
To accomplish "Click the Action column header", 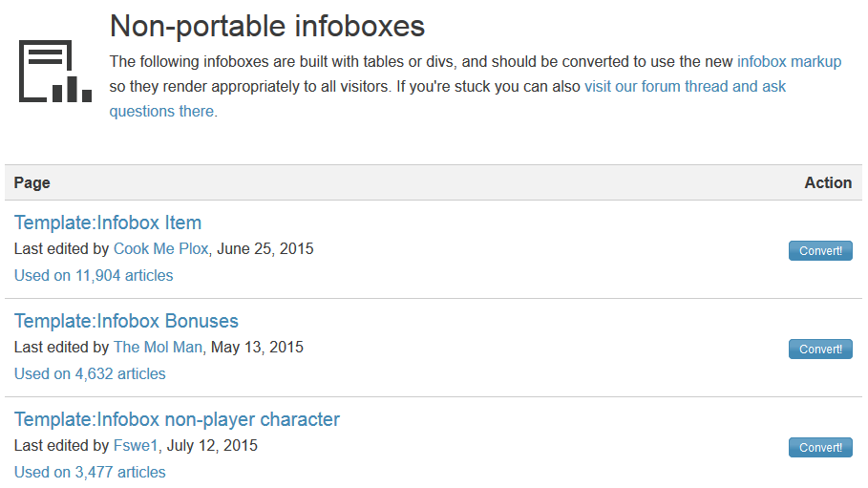I will [x=828, y=183].
